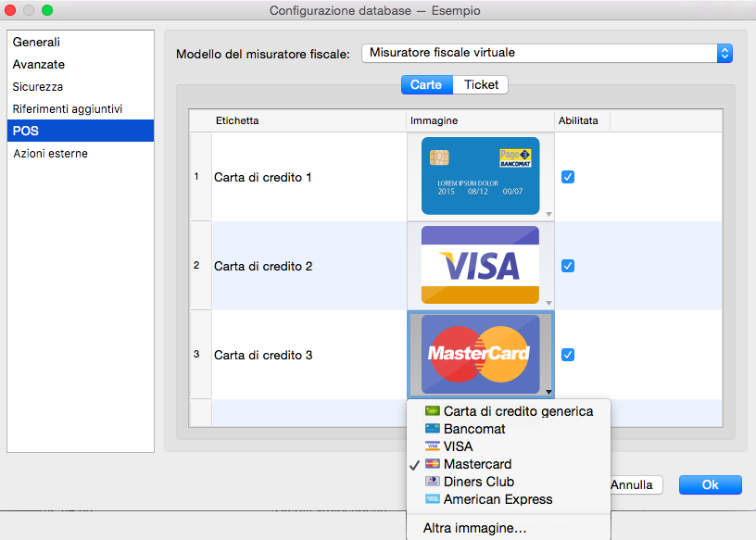
Task: Click the generic credit card icon in menu
Action: click(x=432, y=411)
